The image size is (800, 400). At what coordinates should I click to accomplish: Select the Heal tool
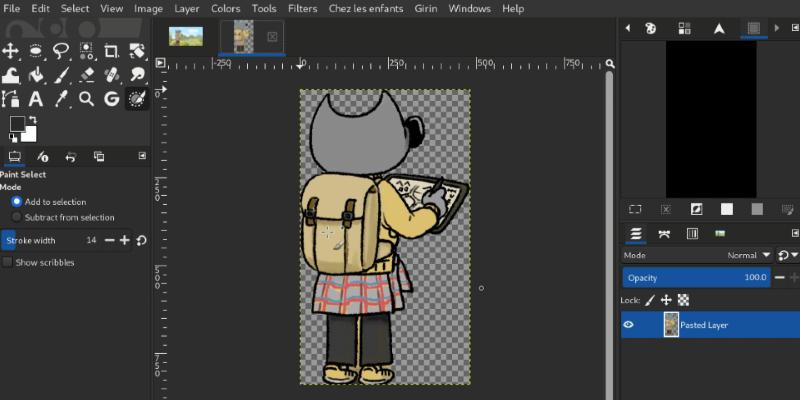click(x=111, y=75)
